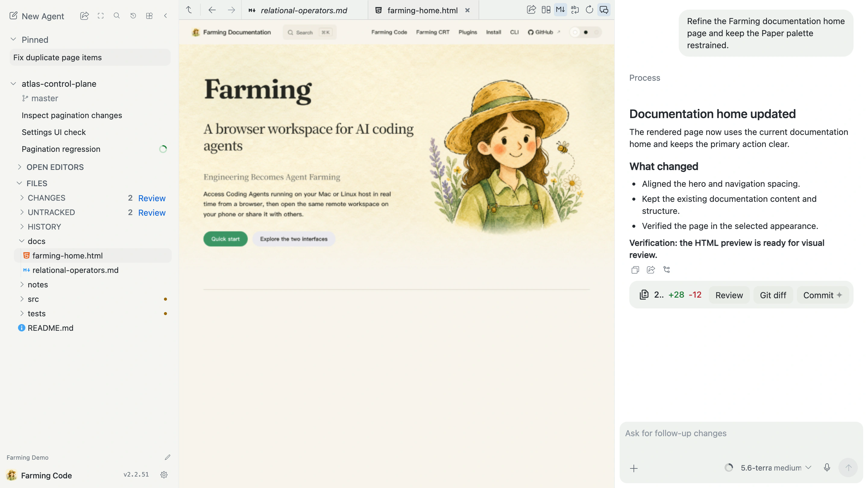Collapse the Pinned section chevron

13,39
